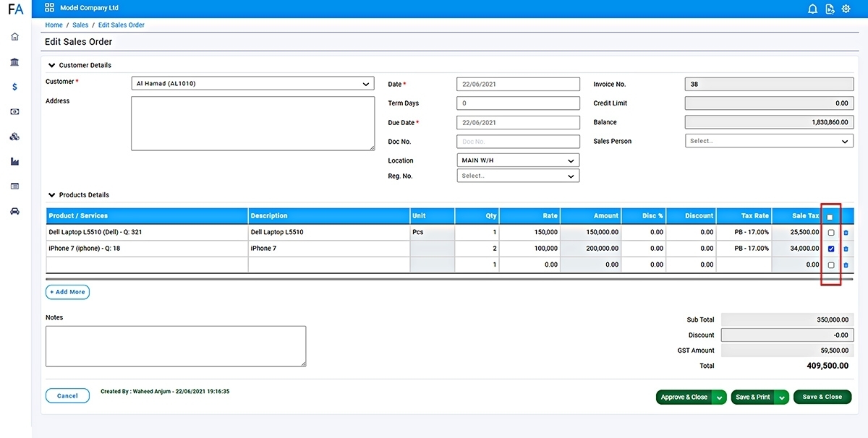Image resolution: width=868 pixels, height=438 pixels.
Task: Click the Cancel button
Action: 67,396
